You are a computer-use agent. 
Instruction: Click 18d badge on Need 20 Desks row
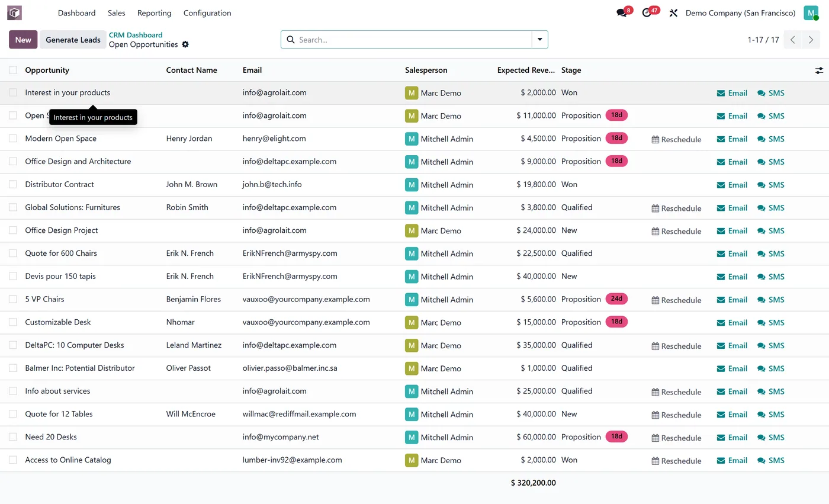616,436
